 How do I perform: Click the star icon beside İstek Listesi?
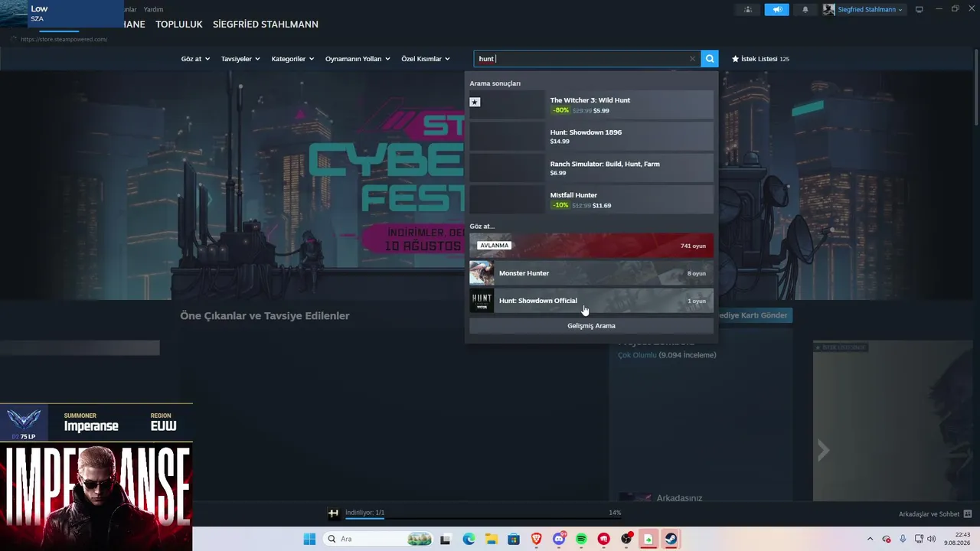(x=736, y=59)
